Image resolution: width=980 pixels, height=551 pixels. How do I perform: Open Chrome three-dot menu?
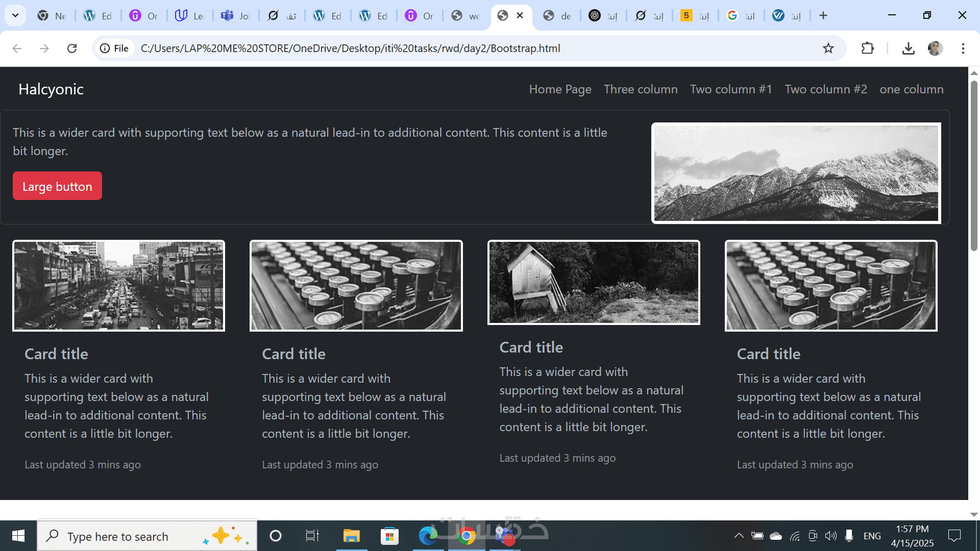pos(963,48)
